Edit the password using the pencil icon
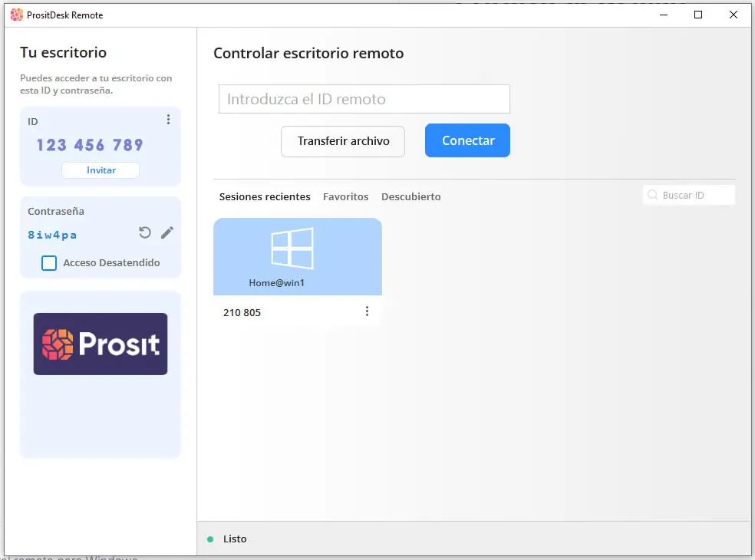The height and width of the screenshot is (560, 755). click(x=167, y=232)
